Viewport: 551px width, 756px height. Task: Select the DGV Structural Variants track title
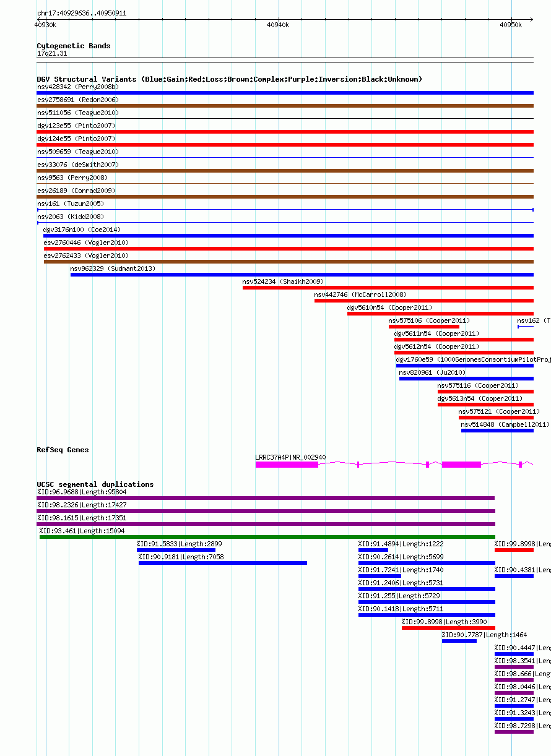tap(230, 79)
